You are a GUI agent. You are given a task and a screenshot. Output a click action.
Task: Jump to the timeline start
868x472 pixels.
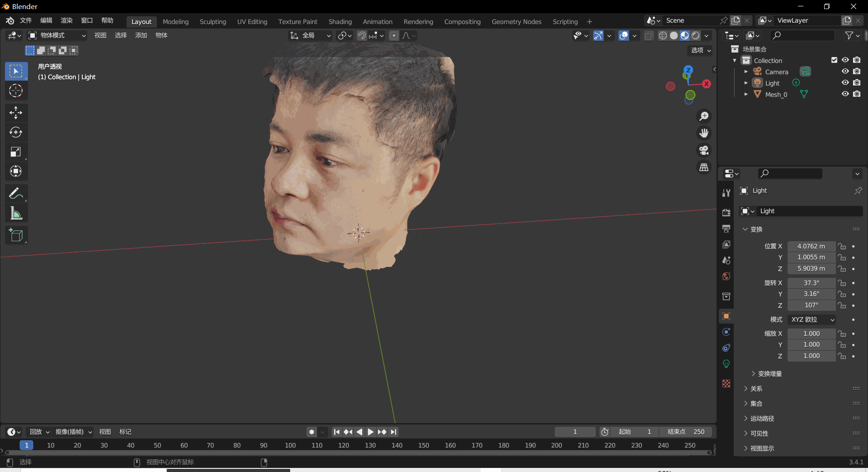pos(336,432)
